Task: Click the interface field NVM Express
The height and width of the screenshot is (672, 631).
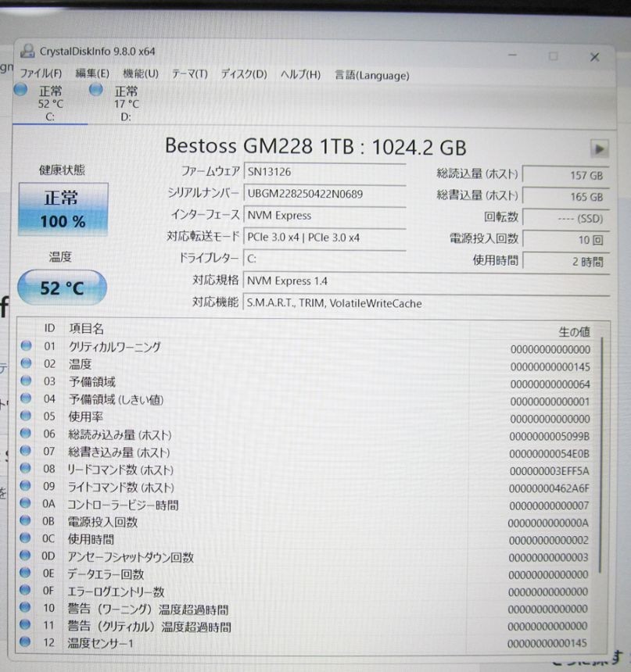Action: pyautogui.click(x=324, y=216)
